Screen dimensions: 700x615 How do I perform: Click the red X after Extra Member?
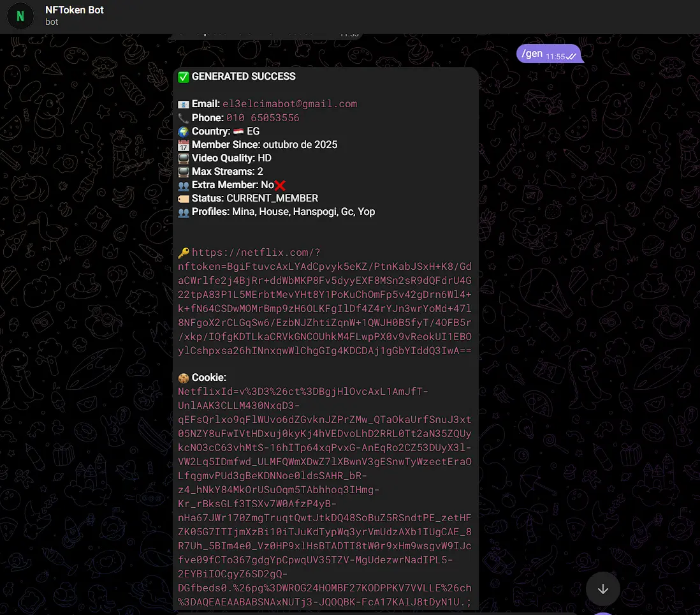click(x=280, y=186)
